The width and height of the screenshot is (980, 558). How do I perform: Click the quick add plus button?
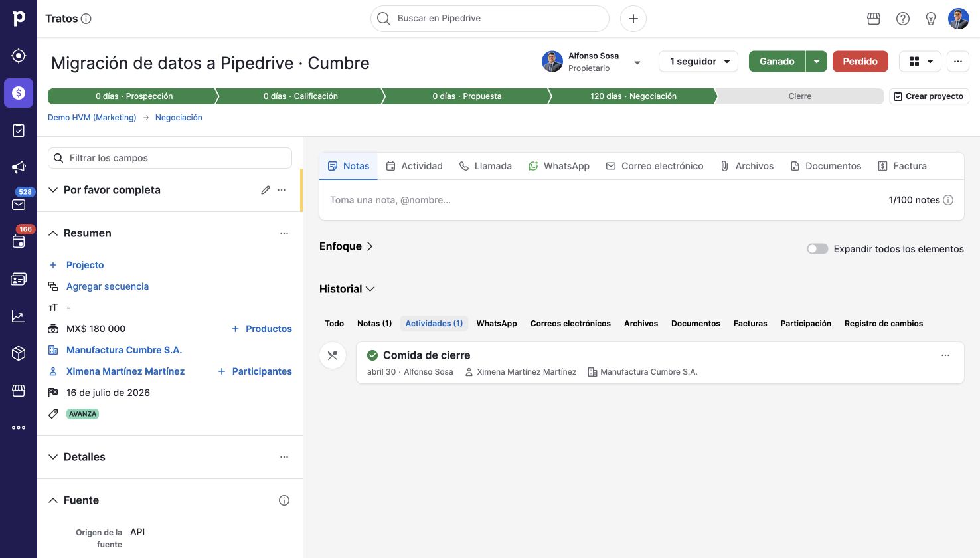pyautogui.click(x=633, y=19)
